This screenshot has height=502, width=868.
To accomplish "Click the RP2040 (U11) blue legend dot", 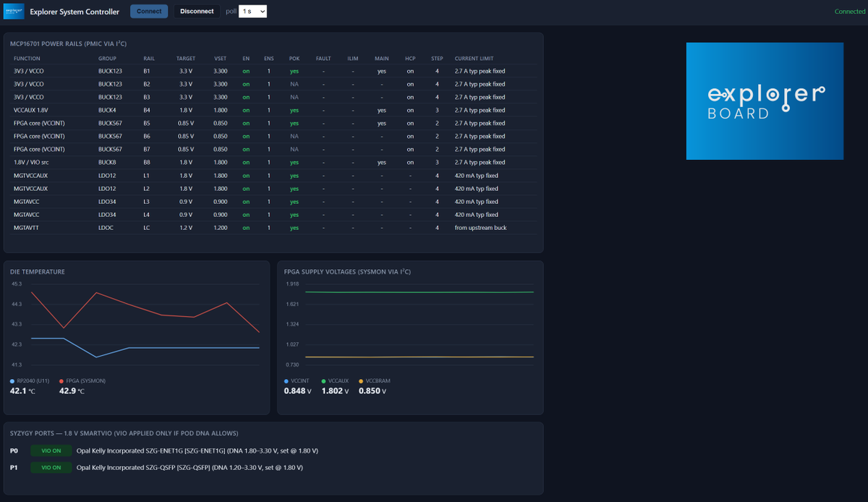I will tap(12, 380).
